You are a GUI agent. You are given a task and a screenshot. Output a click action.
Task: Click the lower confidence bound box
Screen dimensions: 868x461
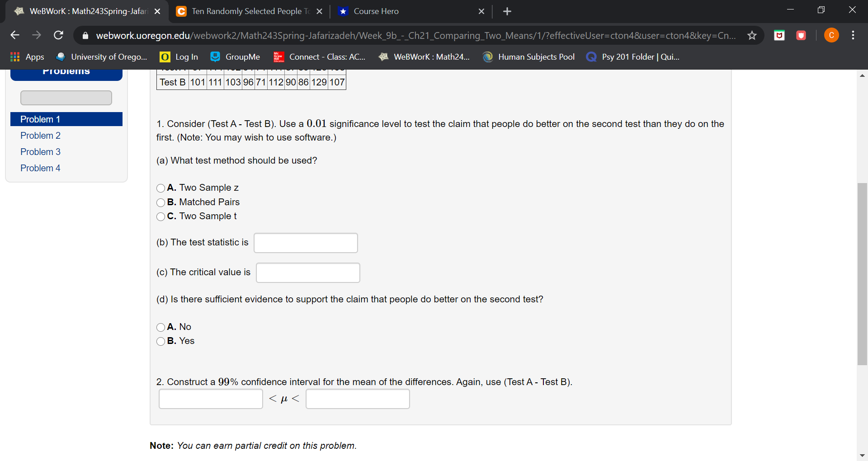click(x=211, y=399)
